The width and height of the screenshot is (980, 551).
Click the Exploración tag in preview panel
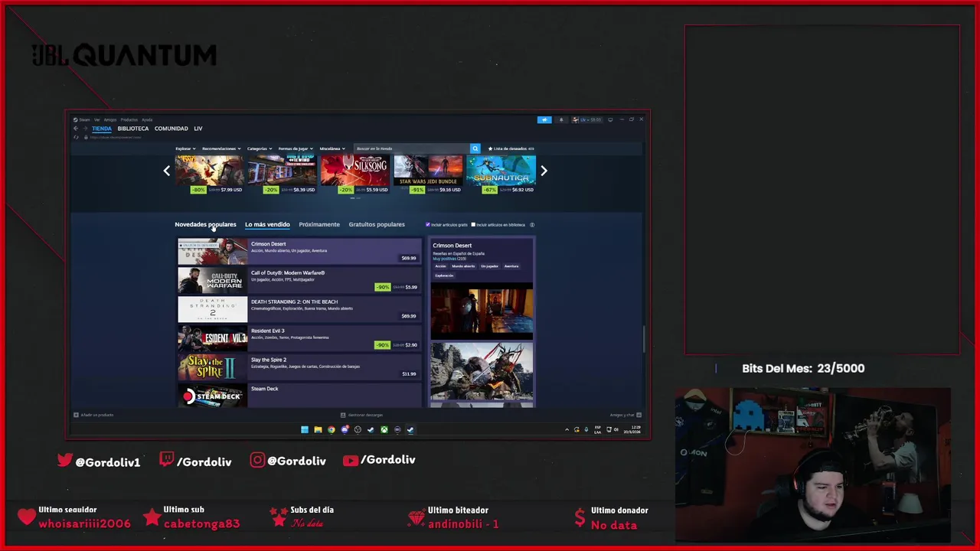[x=444, y=275]
